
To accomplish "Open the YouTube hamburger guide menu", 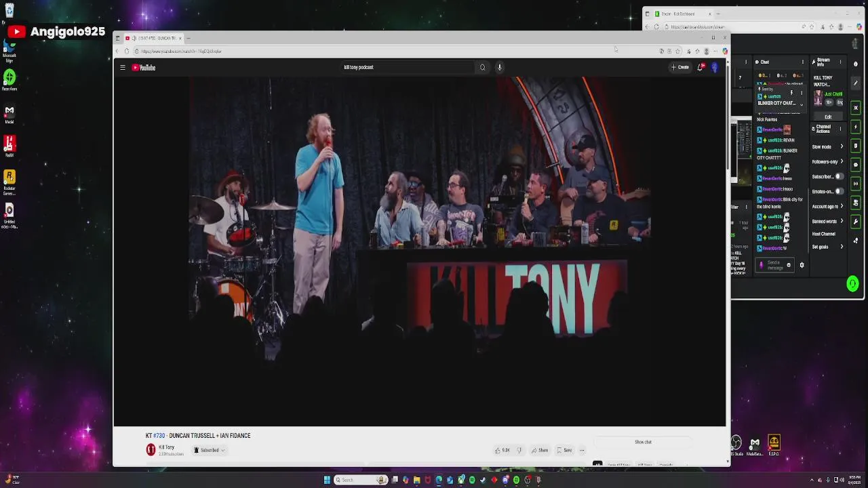I will click(123, 67).
